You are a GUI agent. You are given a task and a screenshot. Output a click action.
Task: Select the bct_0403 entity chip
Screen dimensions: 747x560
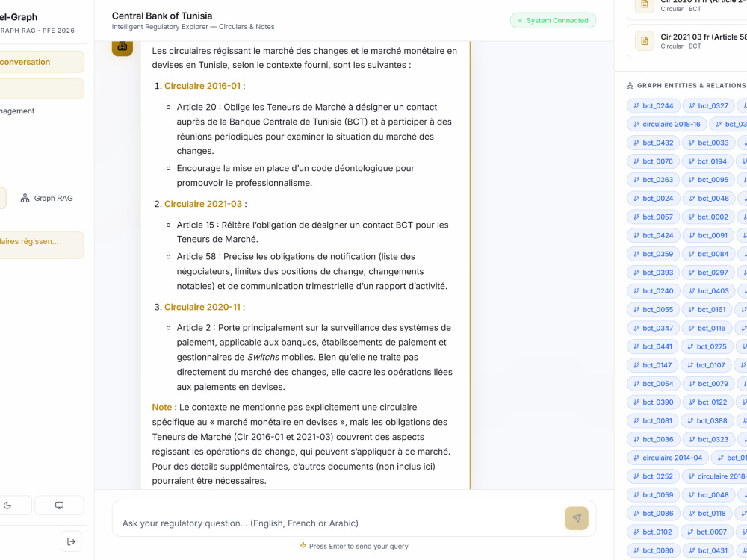click(708, 291)
